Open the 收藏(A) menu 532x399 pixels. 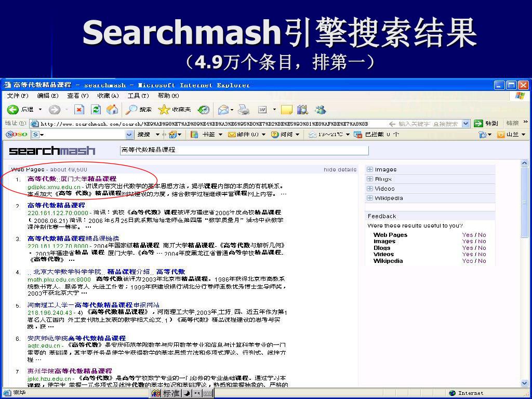coord(108,96)
